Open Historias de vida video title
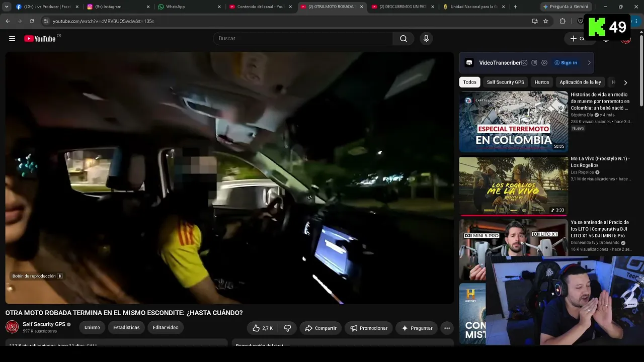The width and height of the screenshot is (644, 362). pos(600,101)
